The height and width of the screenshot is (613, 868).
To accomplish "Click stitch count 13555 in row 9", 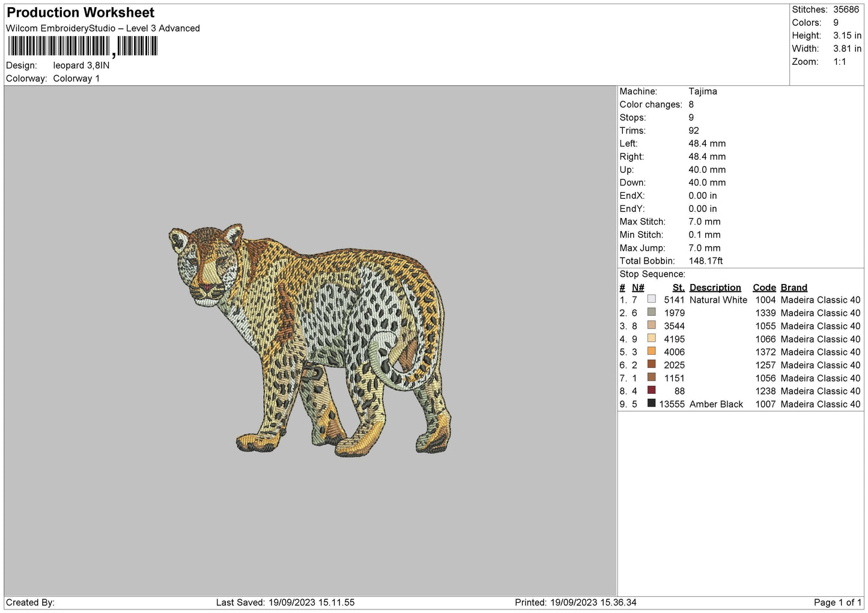I will pos(672,405).
